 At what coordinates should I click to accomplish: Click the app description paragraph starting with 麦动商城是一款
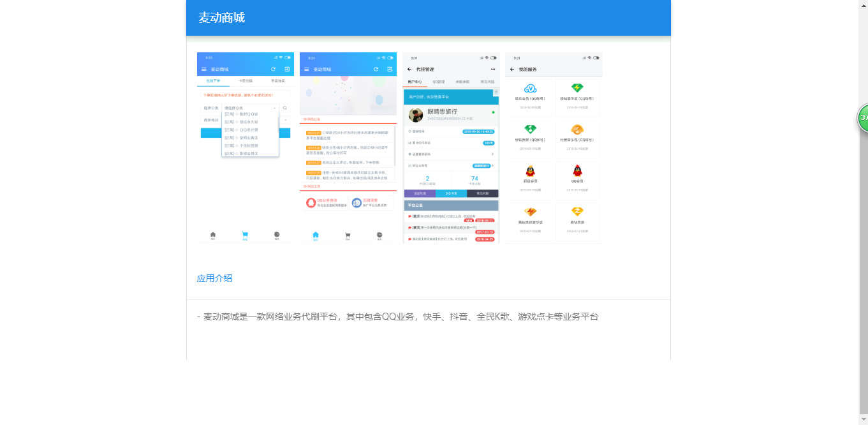398,317
